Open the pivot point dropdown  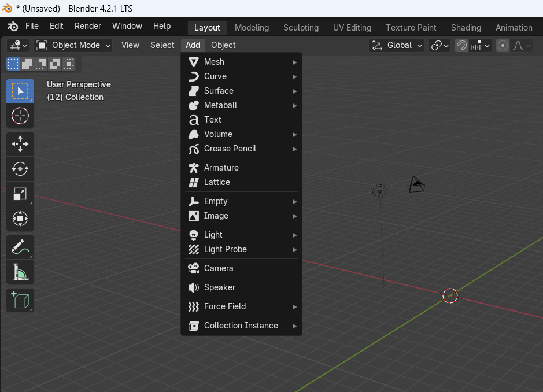click(439, 45)
